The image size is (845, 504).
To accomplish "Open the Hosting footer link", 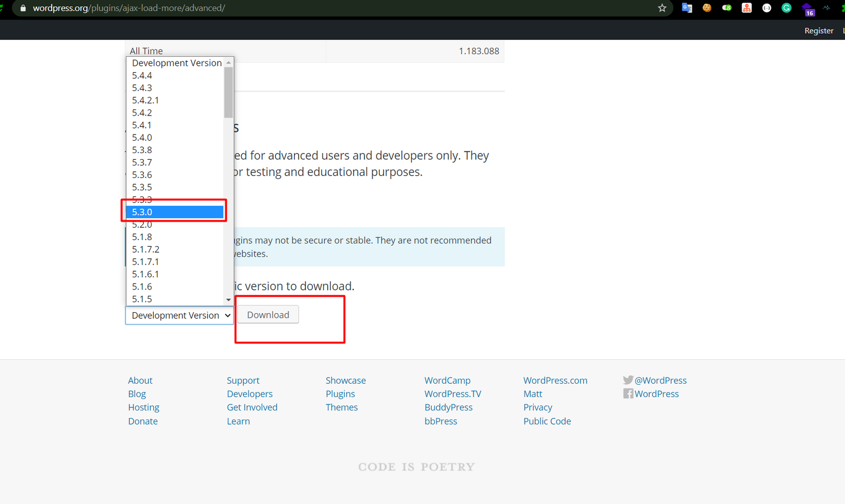I will click(x=143, y=407).
